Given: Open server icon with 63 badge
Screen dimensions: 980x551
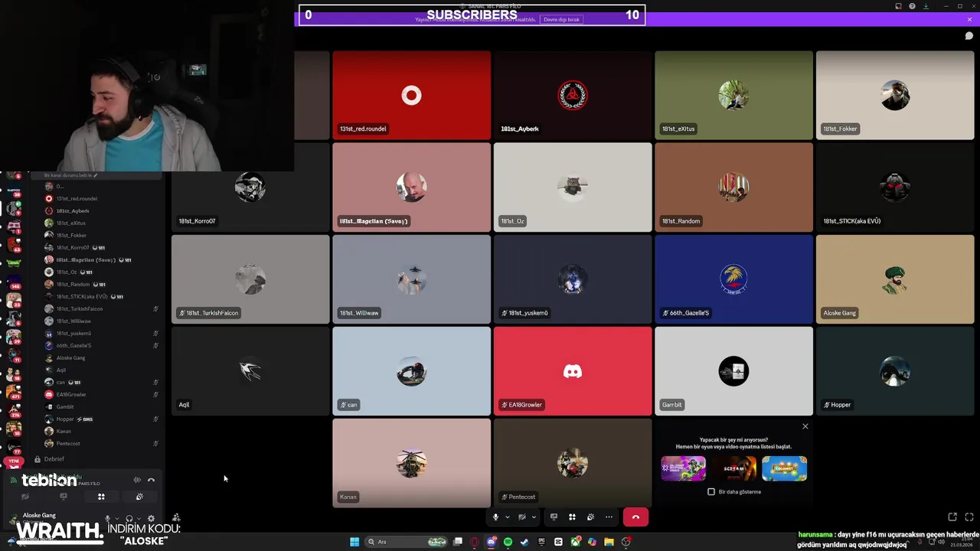Looking at the screenshot, I should coord(13,244).
